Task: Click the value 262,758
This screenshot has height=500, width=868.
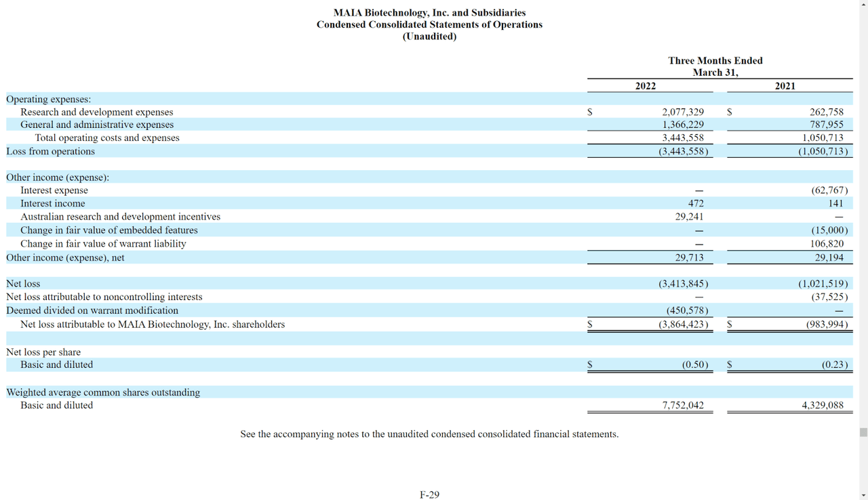Action: [x=827, y=112]
